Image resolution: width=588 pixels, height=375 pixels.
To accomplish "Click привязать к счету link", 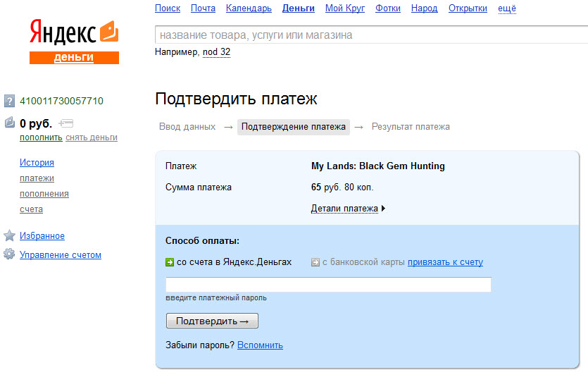I will click(446, 262).
